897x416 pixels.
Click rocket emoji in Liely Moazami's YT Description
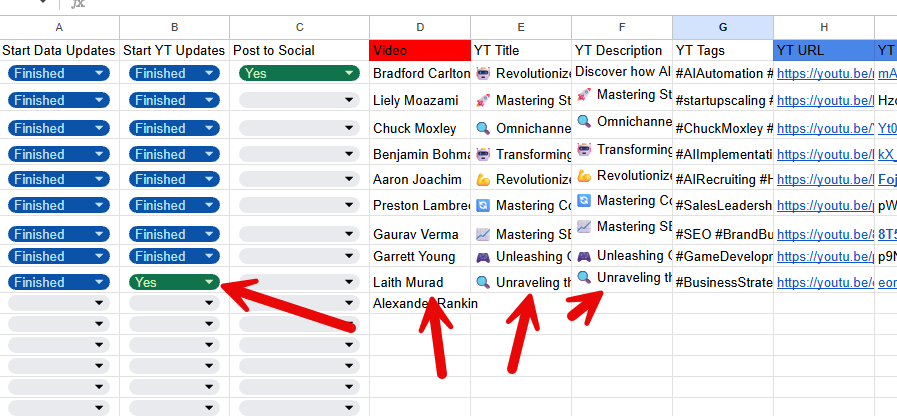pyautogui.click(x=584, y=94)
